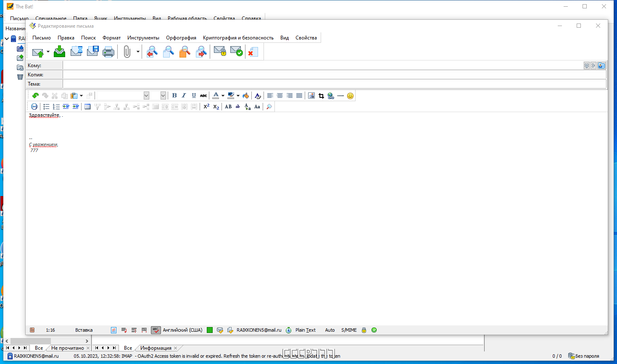Toggle Bold formatting
Screen dimensions: 617x364
[174, 96]
